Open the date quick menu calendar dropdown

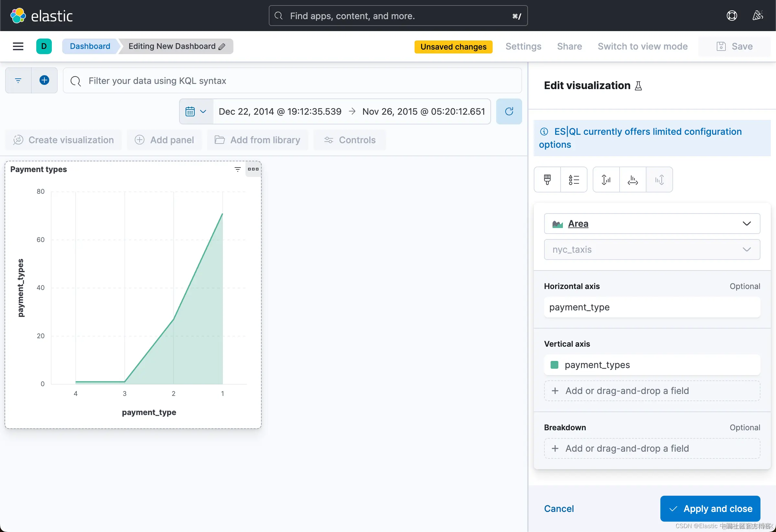coord(196,111)
